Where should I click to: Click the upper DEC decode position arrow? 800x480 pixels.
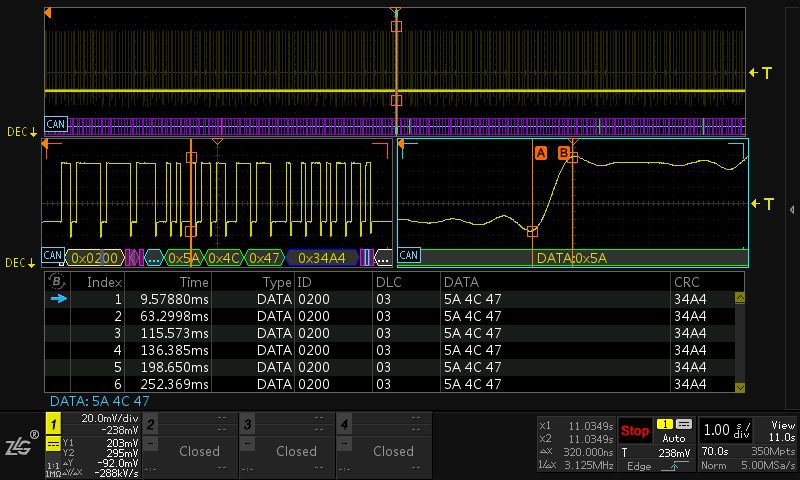click(x=20, y=131)
